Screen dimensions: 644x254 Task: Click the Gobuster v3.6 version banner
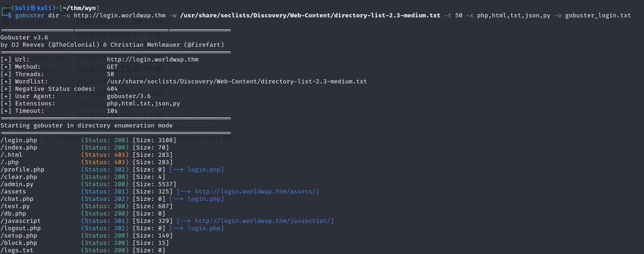point(25,37)
